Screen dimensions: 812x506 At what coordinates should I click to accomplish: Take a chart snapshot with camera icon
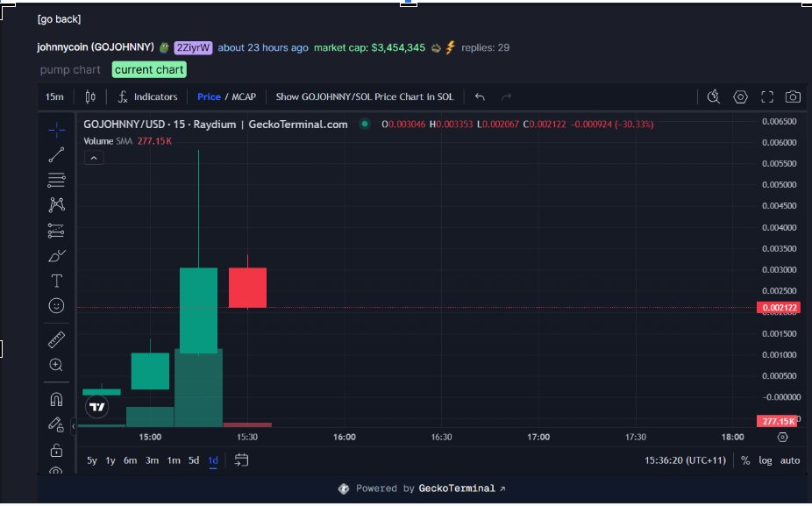[793, 96]
